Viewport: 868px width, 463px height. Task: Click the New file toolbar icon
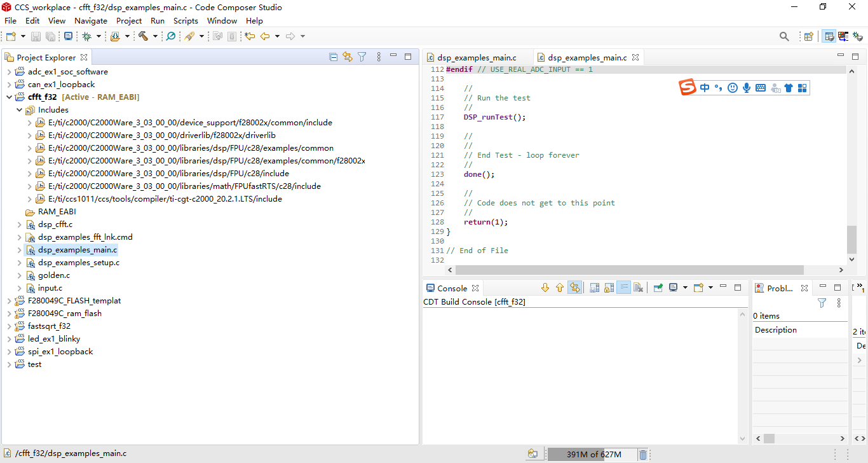11,37
